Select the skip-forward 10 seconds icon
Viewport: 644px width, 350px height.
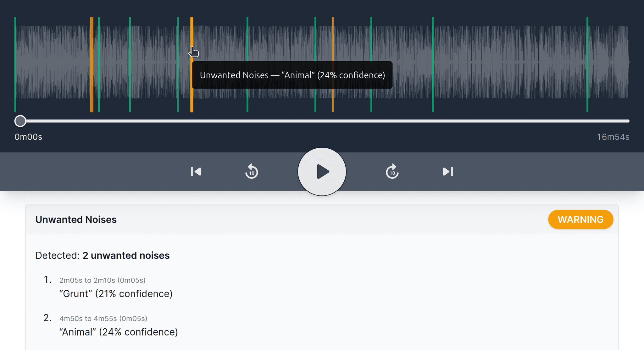coord(392,172)
